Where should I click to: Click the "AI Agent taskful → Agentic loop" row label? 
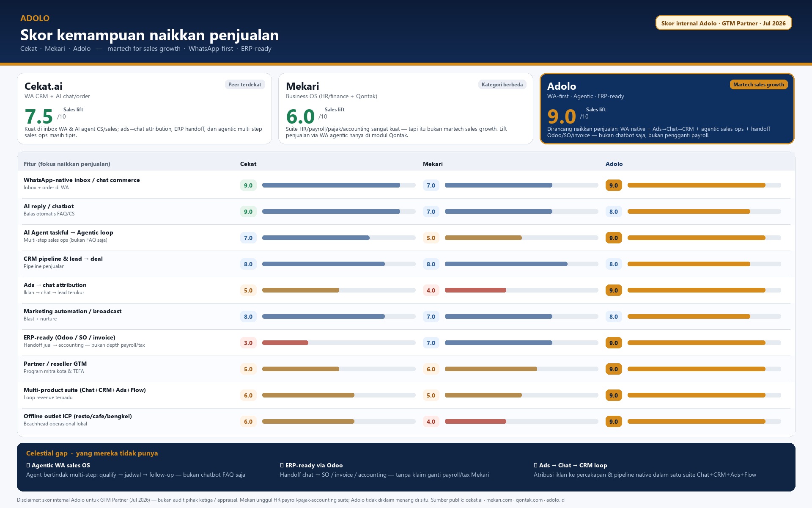click(x=69, y=232)
